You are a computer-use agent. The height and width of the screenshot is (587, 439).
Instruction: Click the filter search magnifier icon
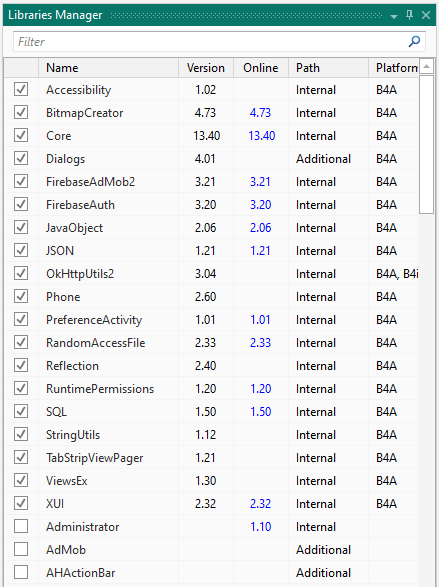point(414,42)
